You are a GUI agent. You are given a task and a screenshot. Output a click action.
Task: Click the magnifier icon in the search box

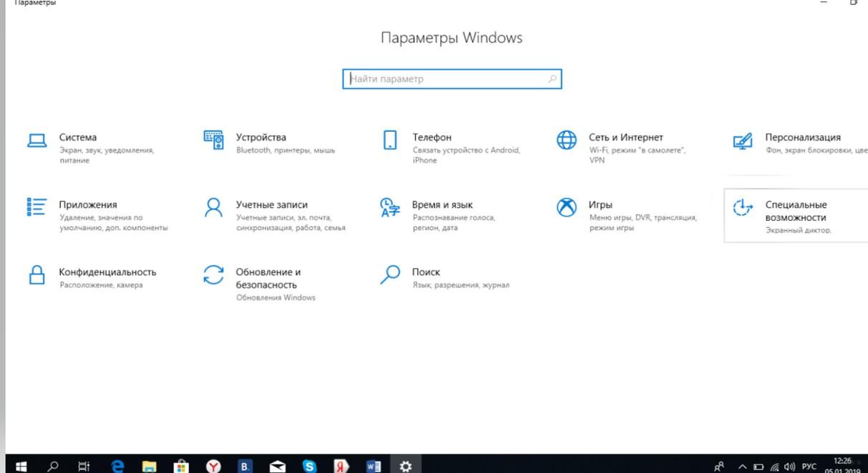click(x=552, y=79)
